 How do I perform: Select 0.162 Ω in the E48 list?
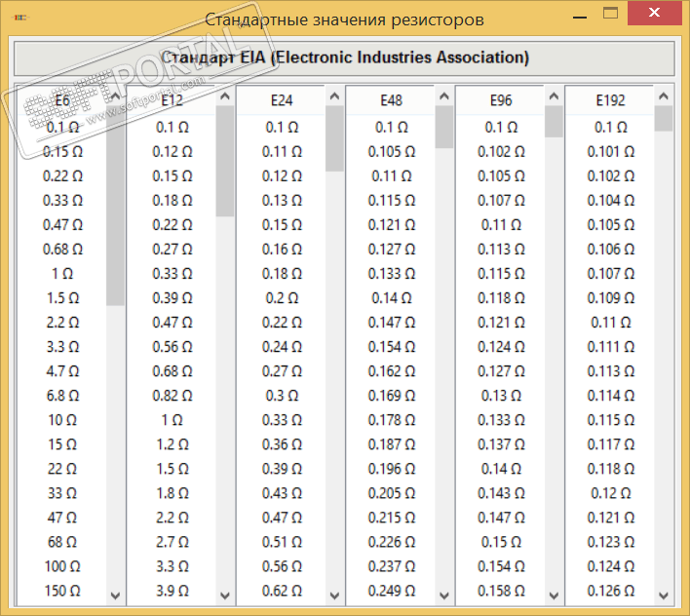tap(391, 371)
